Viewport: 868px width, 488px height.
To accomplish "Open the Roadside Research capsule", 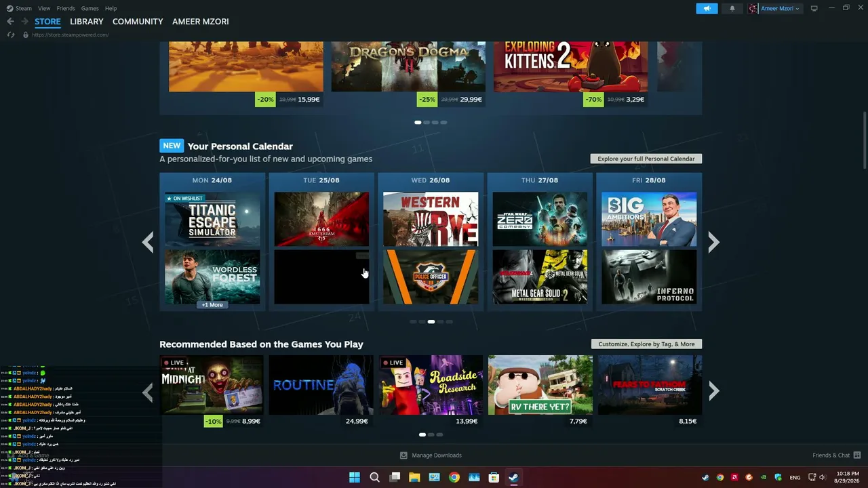I will 431,385.
